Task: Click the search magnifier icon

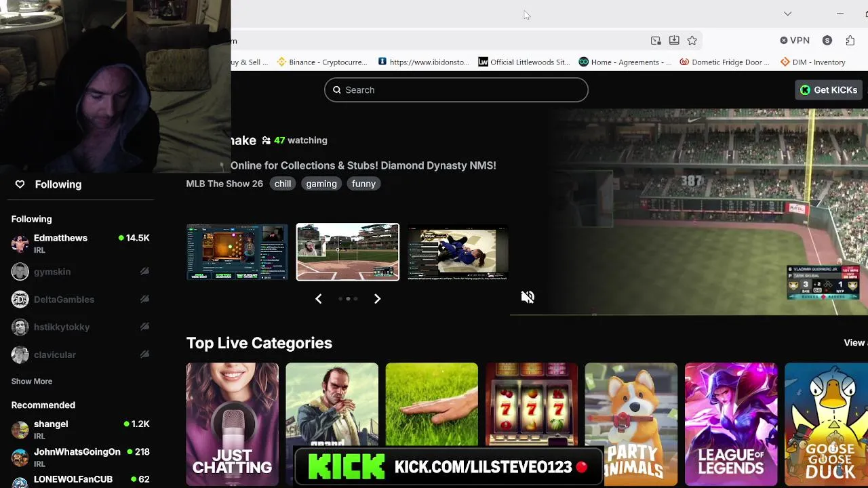Action: pos(337,90)
